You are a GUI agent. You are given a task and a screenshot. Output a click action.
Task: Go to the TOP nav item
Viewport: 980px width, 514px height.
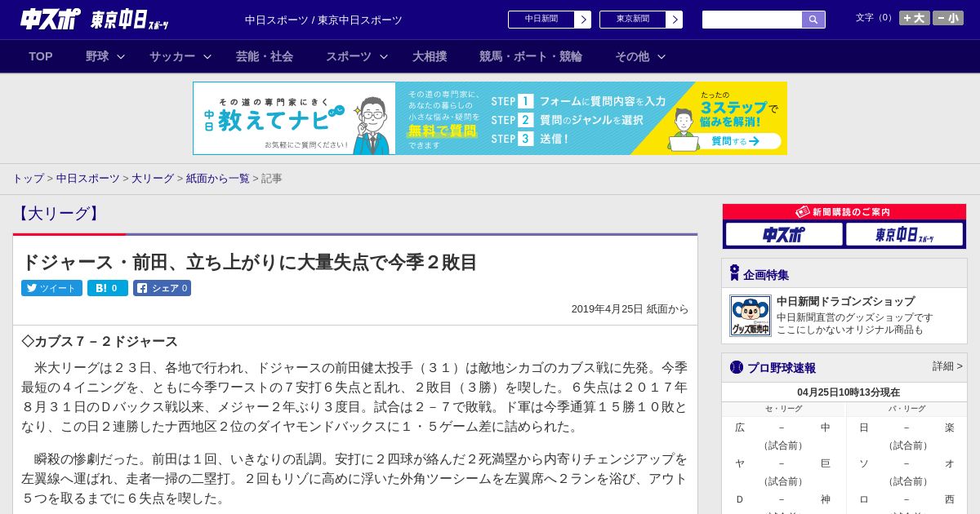coord(41,56)
